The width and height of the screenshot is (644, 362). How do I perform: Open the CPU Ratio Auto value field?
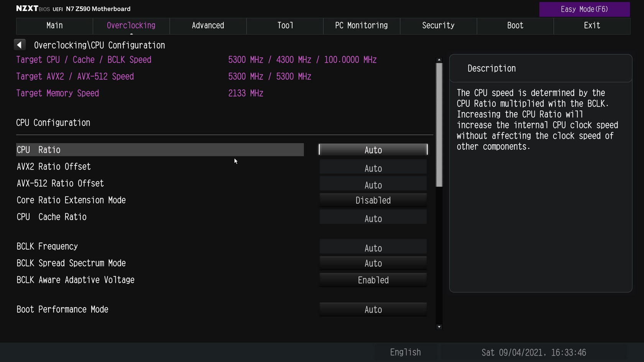[x=373, y=150]
